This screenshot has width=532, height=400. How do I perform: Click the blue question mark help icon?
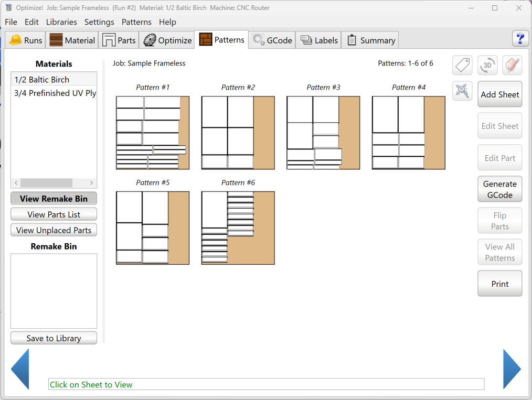(x=520, y=39)
